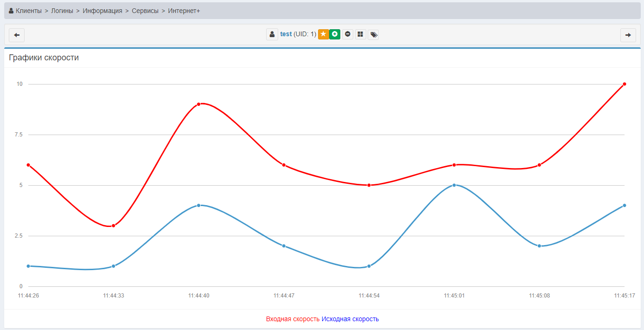Open the grid tiles icon
This screenshot has width=644, height=330.
[x=360, y=34]
